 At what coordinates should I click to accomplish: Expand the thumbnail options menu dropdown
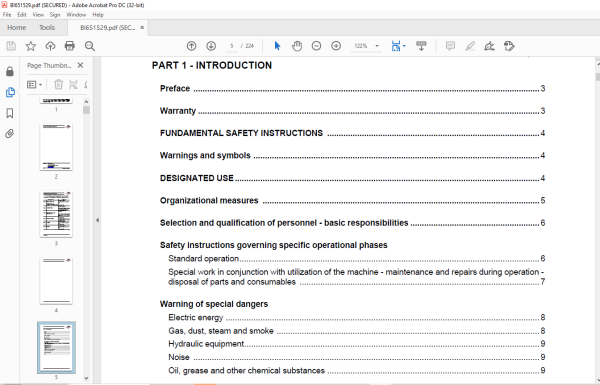click(x=34, y=85)
